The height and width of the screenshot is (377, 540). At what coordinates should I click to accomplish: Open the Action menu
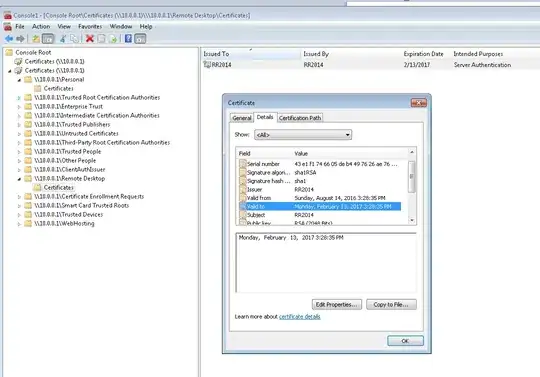41,27
